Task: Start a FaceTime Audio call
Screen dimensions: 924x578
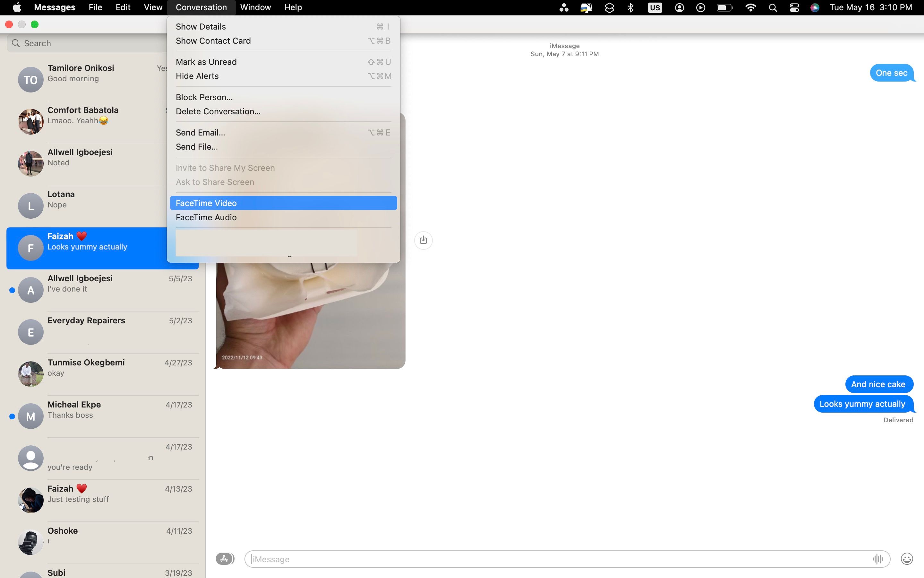Action: [x=283, y=217]
